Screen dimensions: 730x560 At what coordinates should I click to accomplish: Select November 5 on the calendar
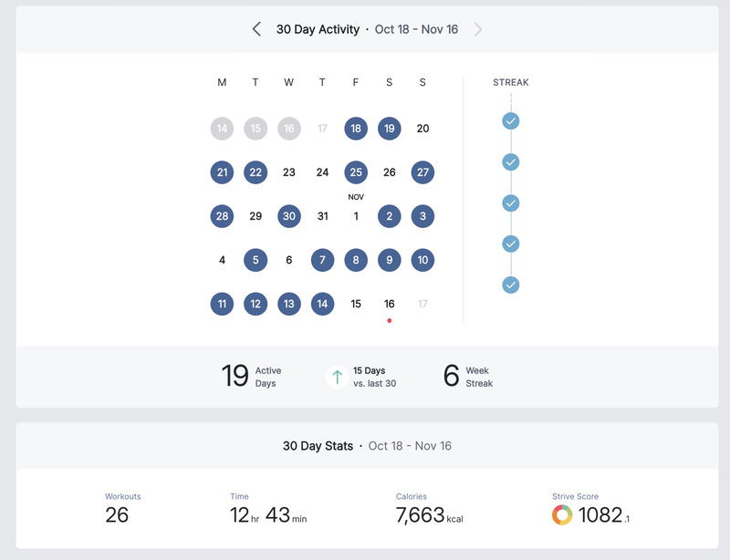255,260
